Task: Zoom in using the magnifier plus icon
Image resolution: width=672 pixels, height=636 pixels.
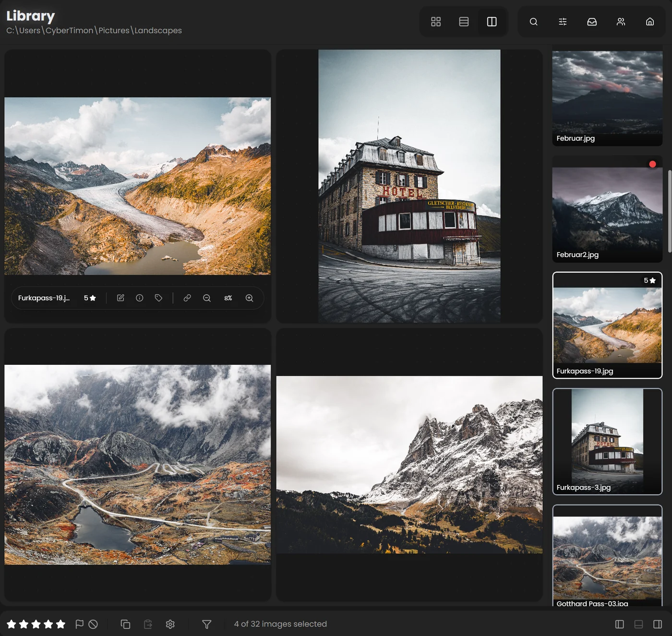Action: 250,298
